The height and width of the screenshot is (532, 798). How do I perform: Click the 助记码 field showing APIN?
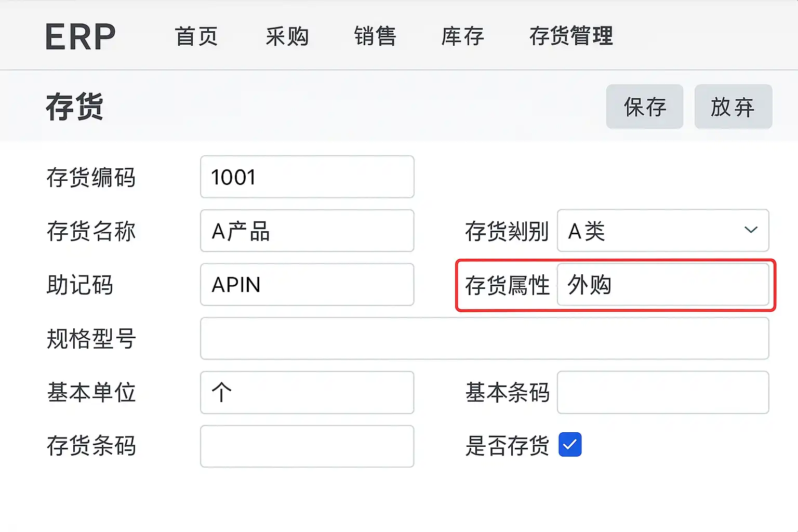[x=307, y=285]
